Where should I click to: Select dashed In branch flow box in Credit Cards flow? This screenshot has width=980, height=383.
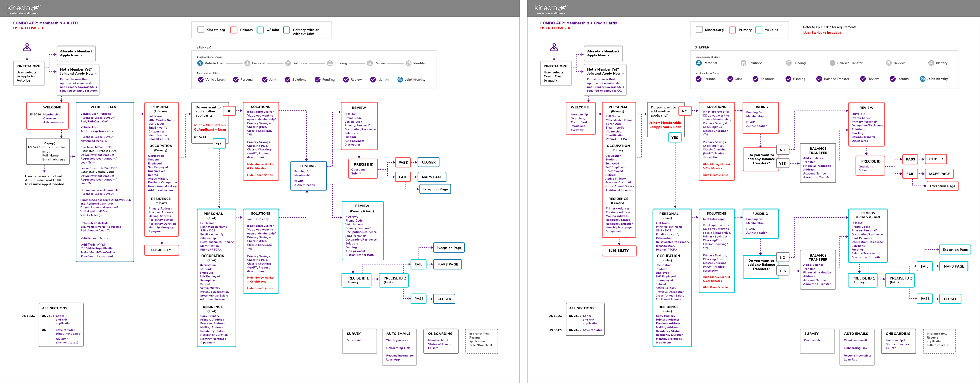(x=939, y=341)
